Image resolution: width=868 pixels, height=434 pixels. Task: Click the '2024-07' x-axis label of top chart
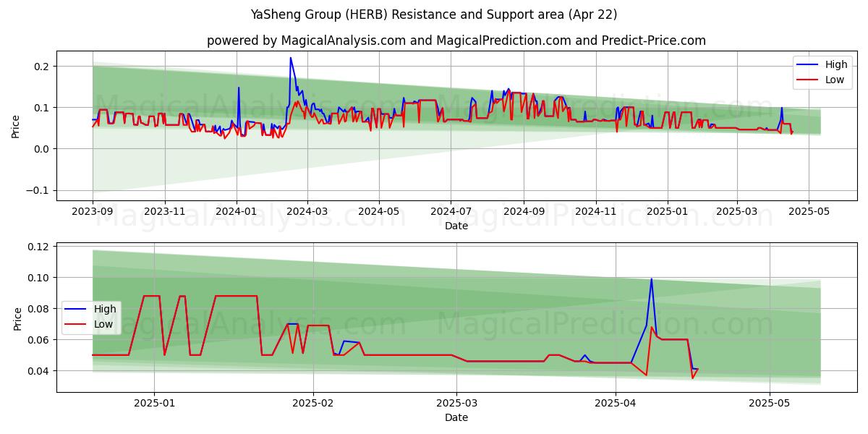451,213
